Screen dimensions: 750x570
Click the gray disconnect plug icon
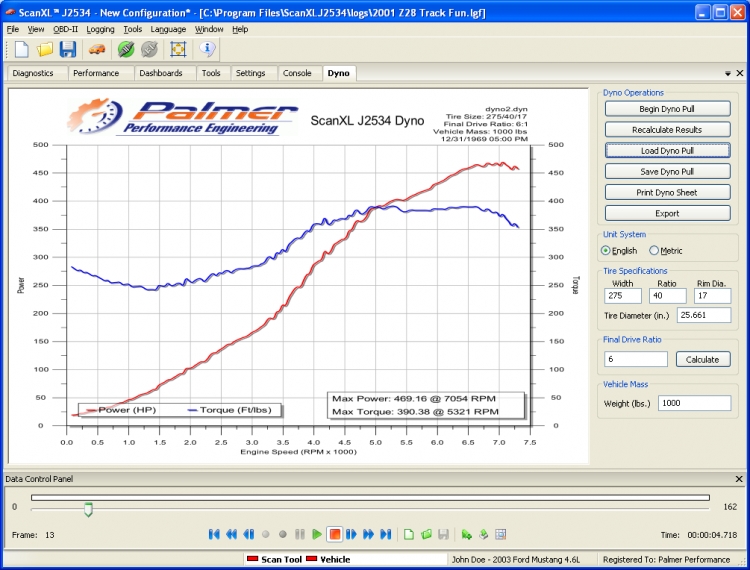coord(149,49)
